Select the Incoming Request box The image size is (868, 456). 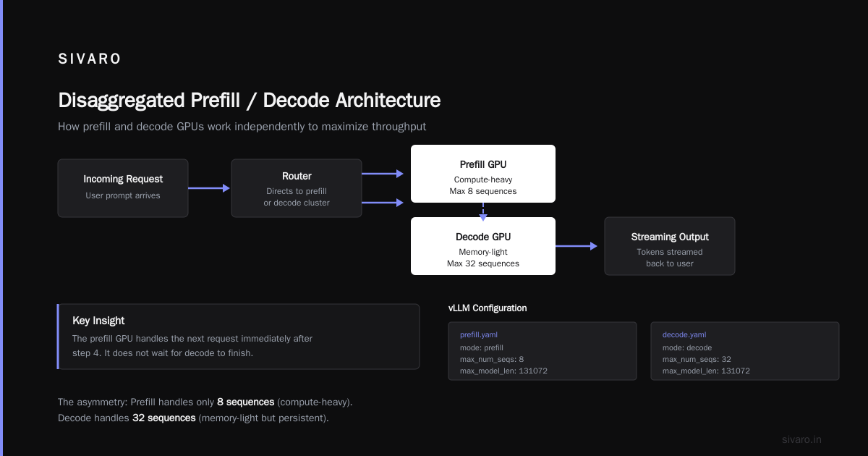[x=123, y=188]
